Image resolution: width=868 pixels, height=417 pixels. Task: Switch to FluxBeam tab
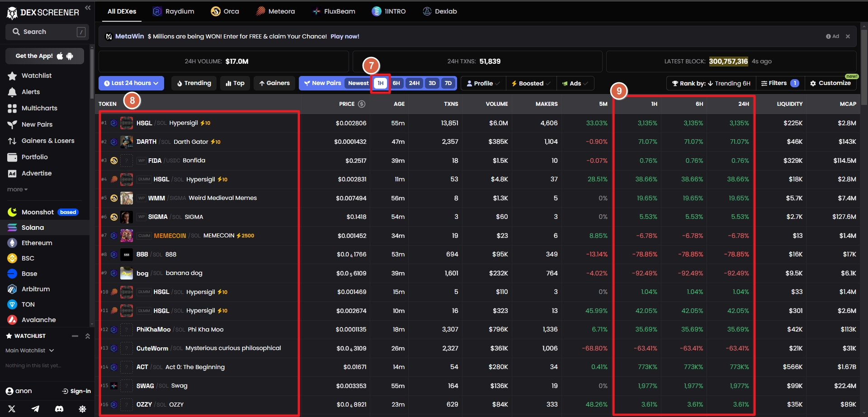point(334,11)
